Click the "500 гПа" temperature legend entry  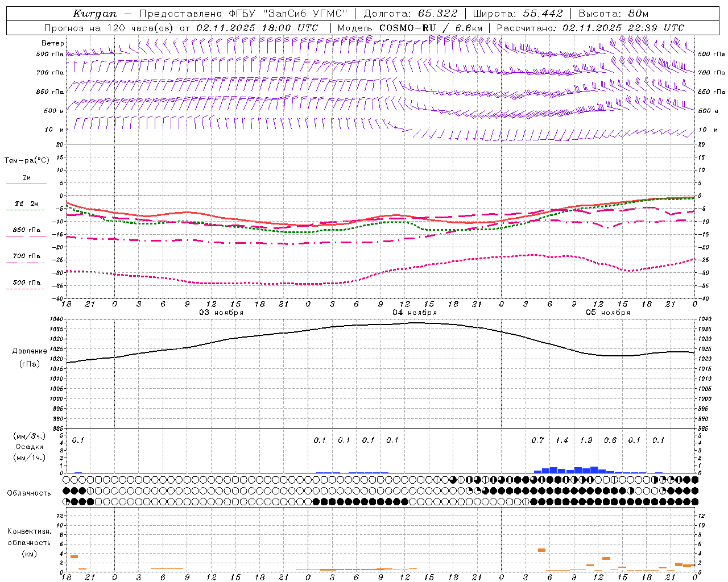click(x=27, y=282)
